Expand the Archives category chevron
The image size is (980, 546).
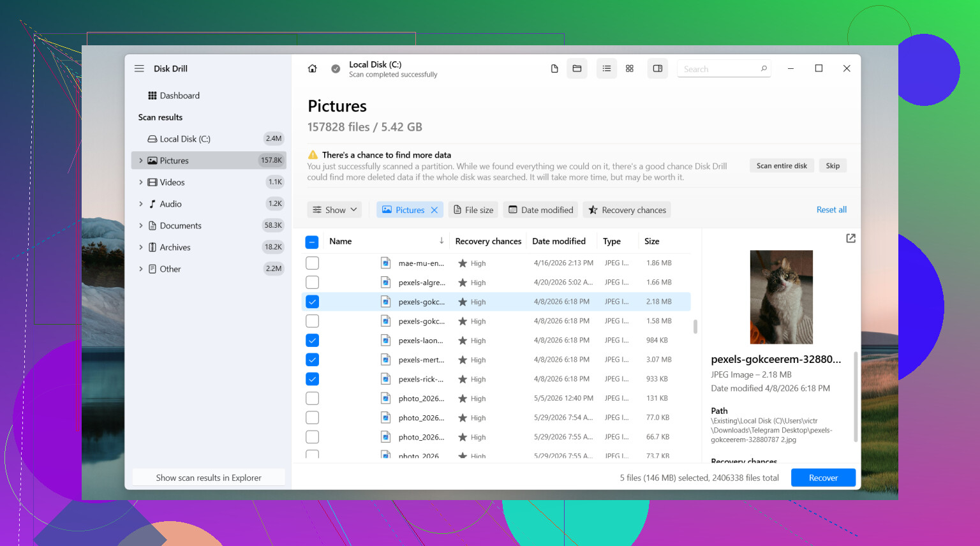(x=141, y=247)
